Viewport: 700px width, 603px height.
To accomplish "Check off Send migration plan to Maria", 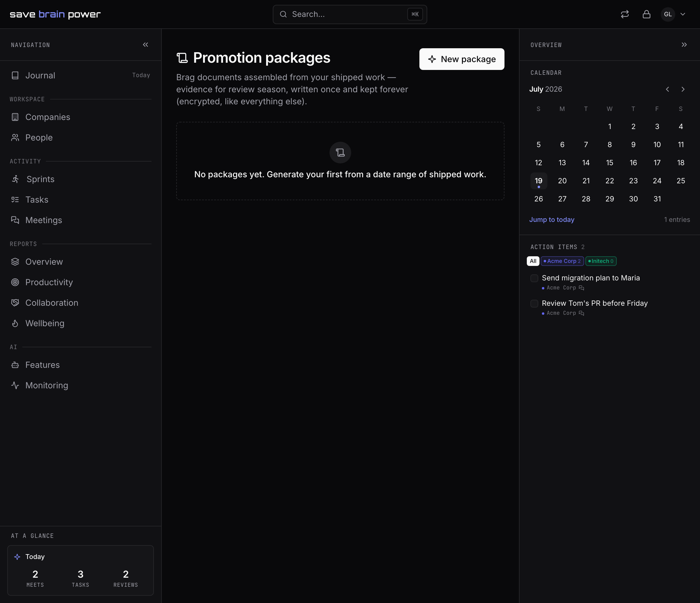I will (534, 278).
